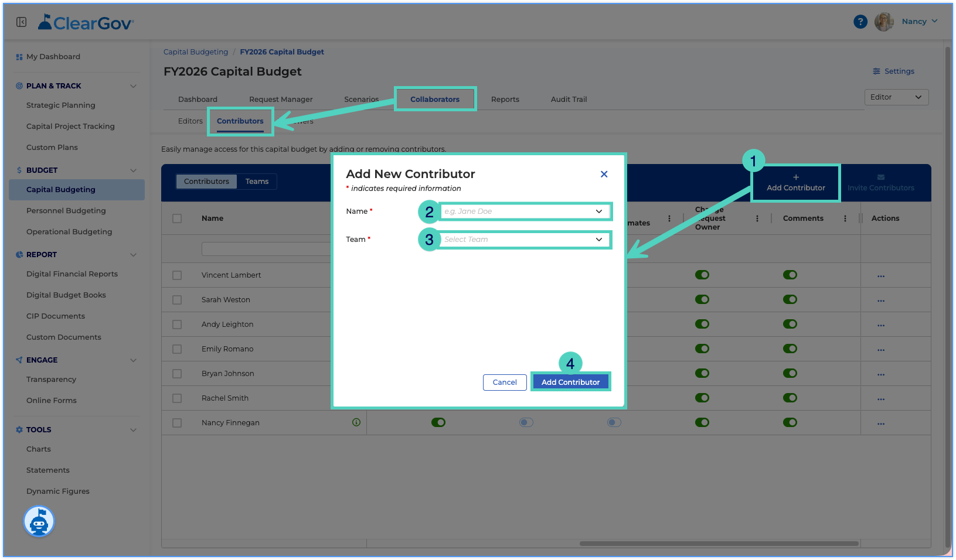Open the chatbot assistant robot icon
Image resolution: width=956 pixels, height=560 pixels.
(x=39, y=521)
